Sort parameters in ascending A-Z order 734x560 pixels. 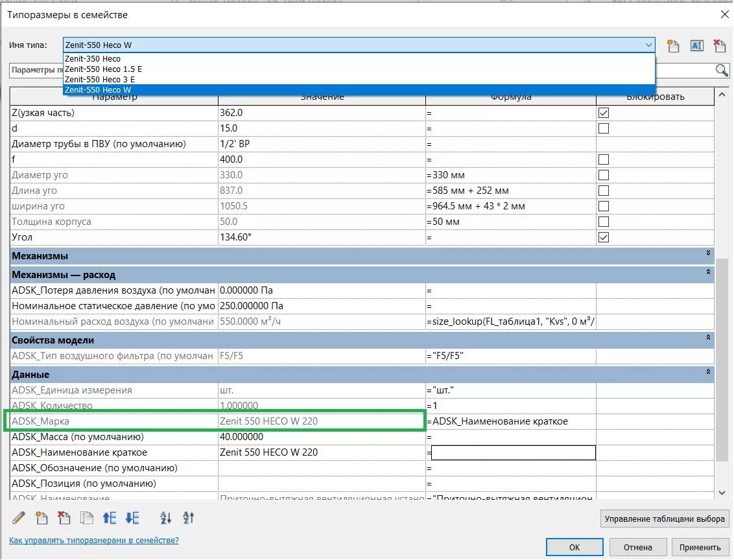[x=165, y=518]
